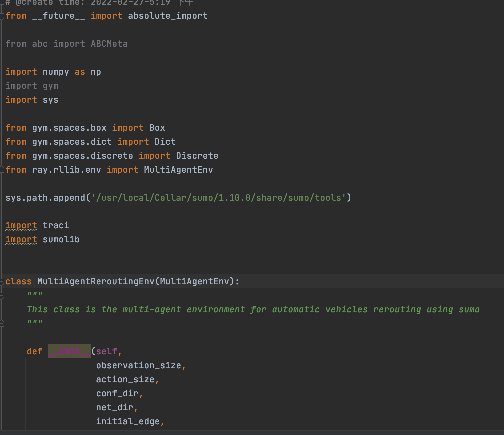Click the gutter strip beside import numpy line

pyautogui.click(x=2, y=72)
